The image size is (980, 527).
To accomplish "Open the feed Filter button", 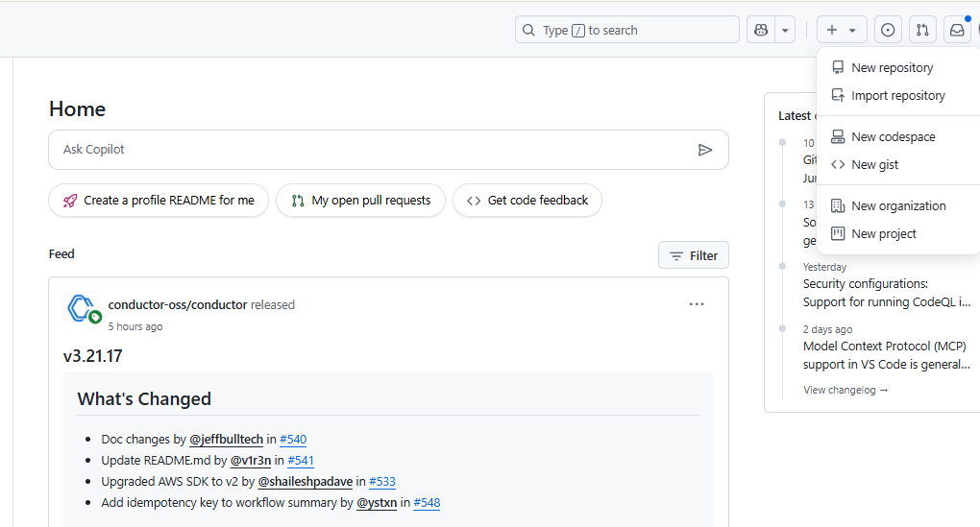I will pos(694,255).
